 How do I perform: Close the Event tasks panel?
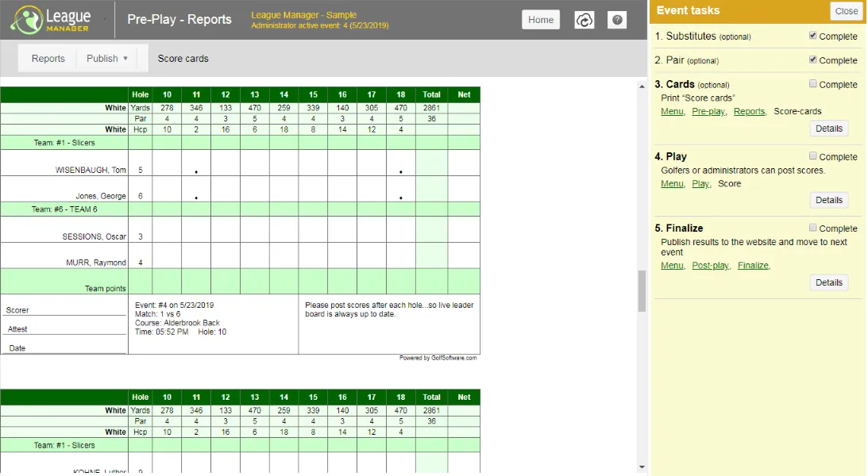846,11
